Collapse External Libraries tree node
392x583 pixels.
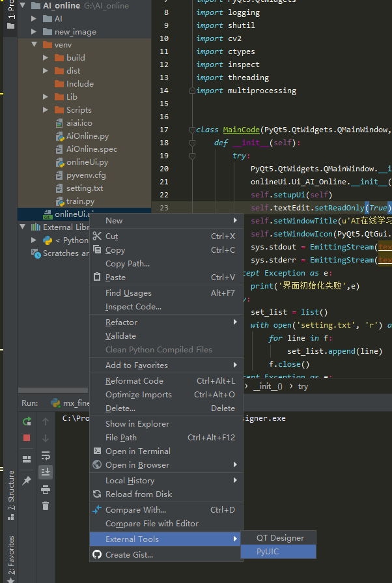point(23,227)
